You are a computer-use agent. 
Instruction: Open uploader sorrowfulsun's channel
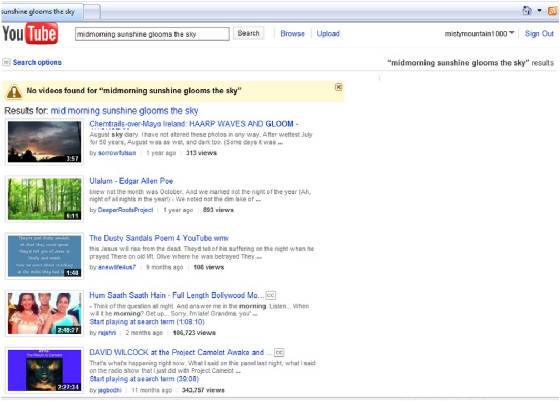pos(117,153)
